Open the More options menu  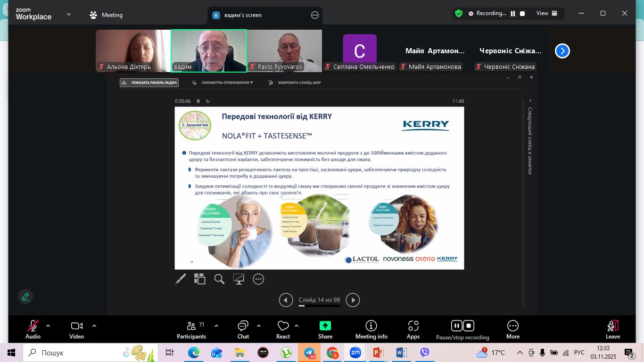(512, 329)
